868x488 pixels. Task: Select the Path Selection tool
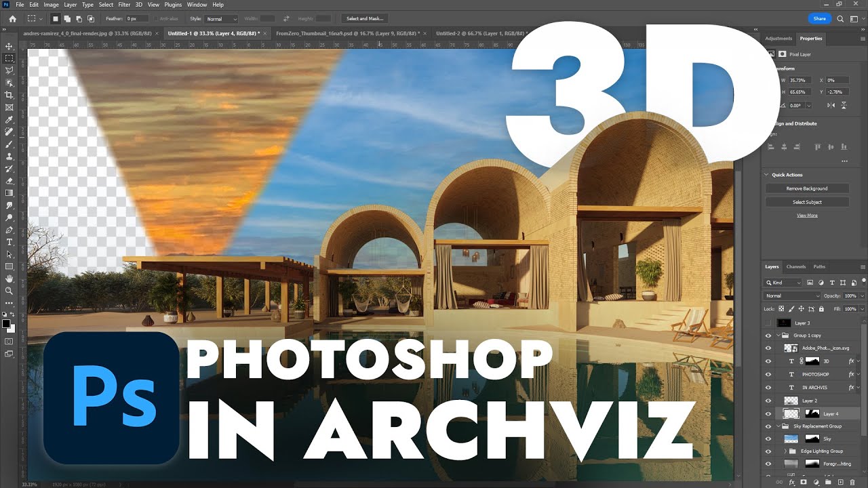[9, 254]
